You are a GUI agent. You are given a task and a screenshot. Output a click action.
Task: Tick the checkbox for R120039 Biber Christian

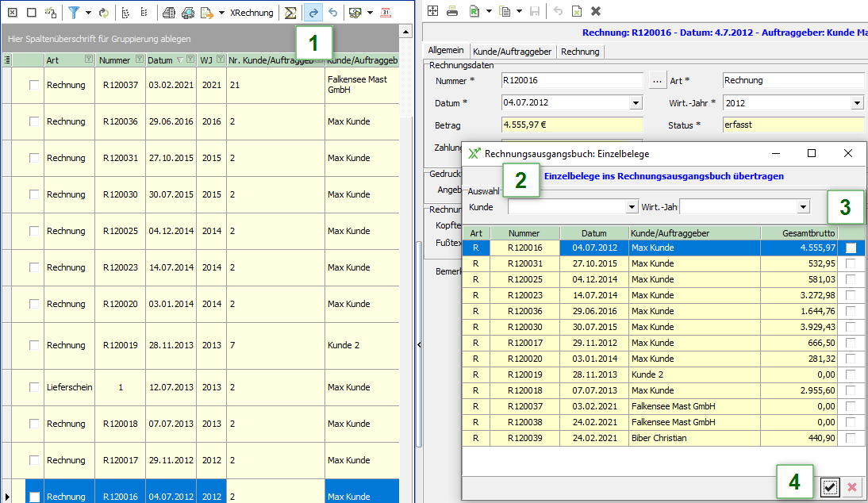[x=851, y=438]
